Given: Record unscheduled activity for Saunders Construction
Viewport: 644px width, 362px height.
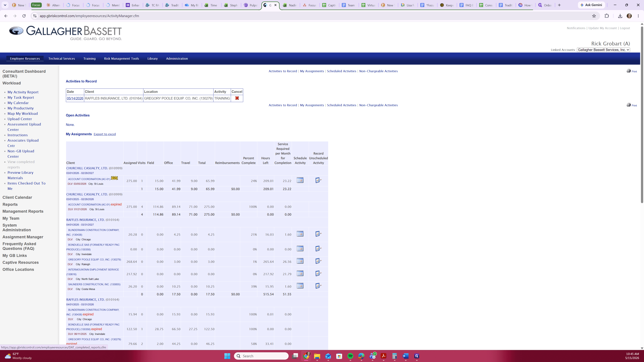Looking at the screenshot, I should (x=318, y=286).
